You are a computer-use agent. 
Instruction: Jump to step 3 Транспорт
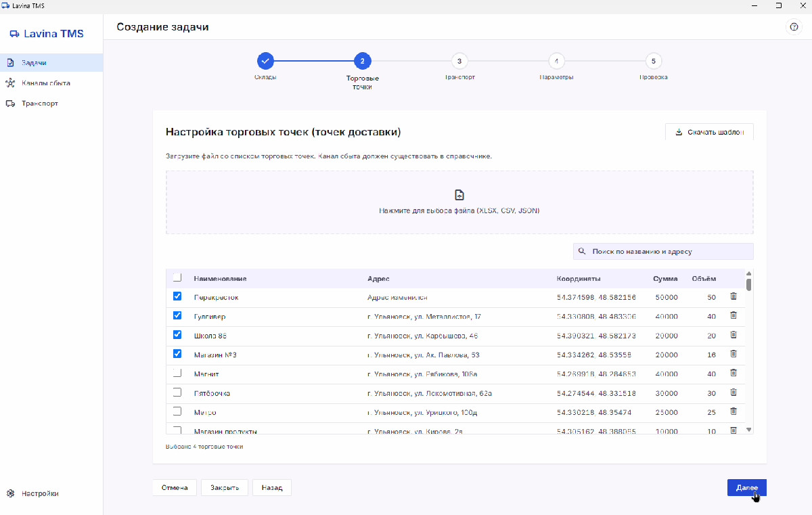[x=459, y=61]
